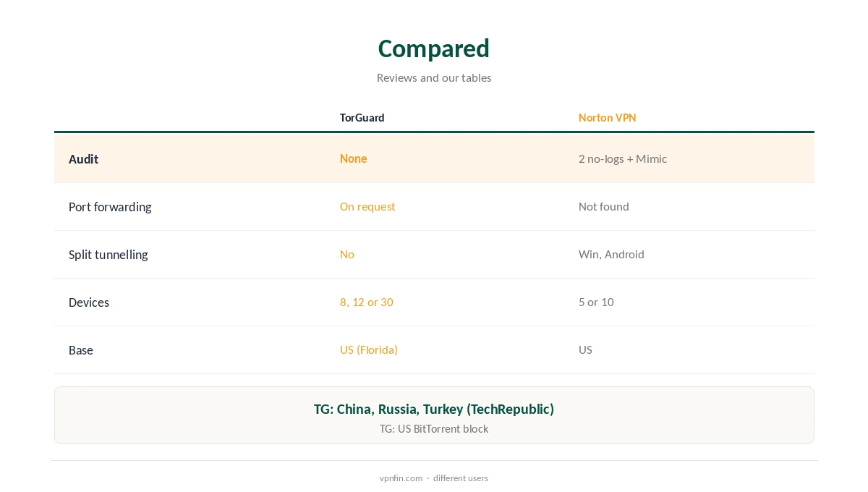
Task: Click the 'Base' row label
Action: pos(81,350)
